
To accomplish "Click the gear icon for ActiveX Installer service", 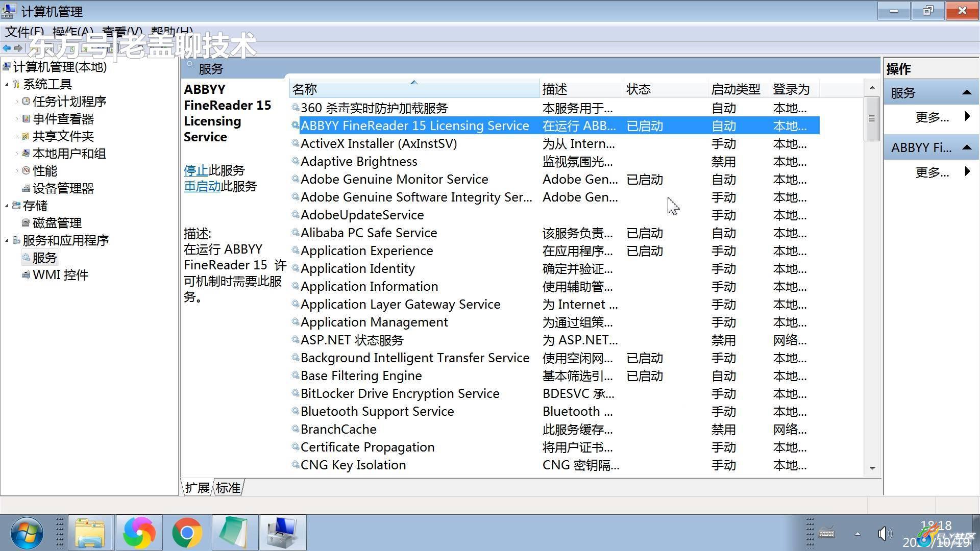I will point(295,143).
